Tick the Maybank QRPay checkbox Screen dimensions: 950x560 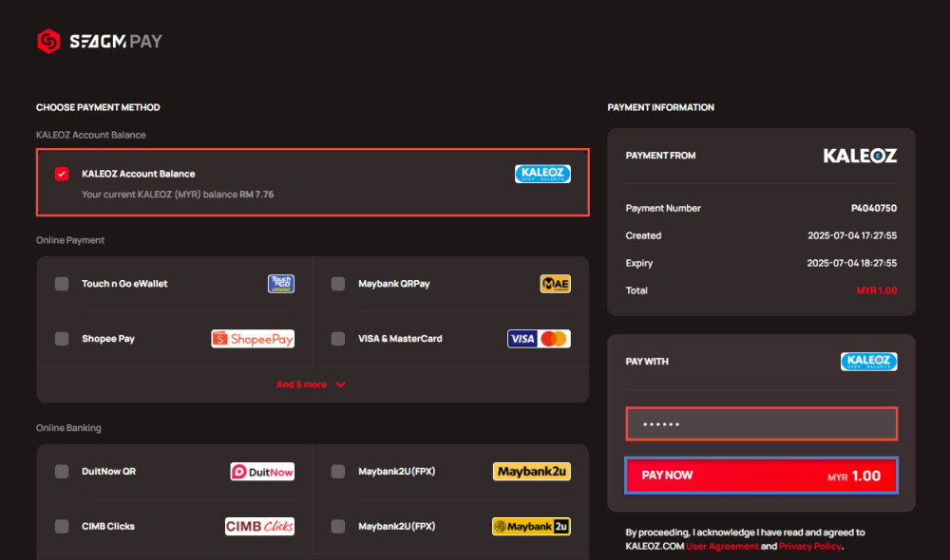pos(338,284)
